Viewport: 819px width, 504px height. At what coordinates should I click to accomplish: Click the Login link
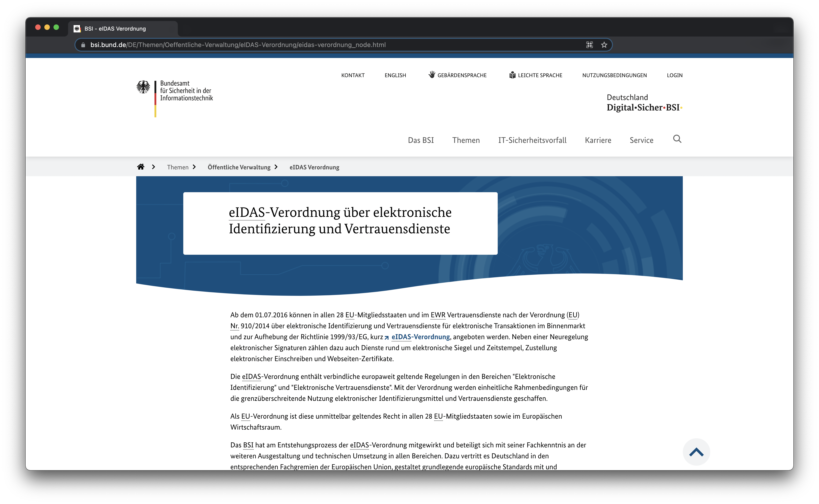point(674,75)
